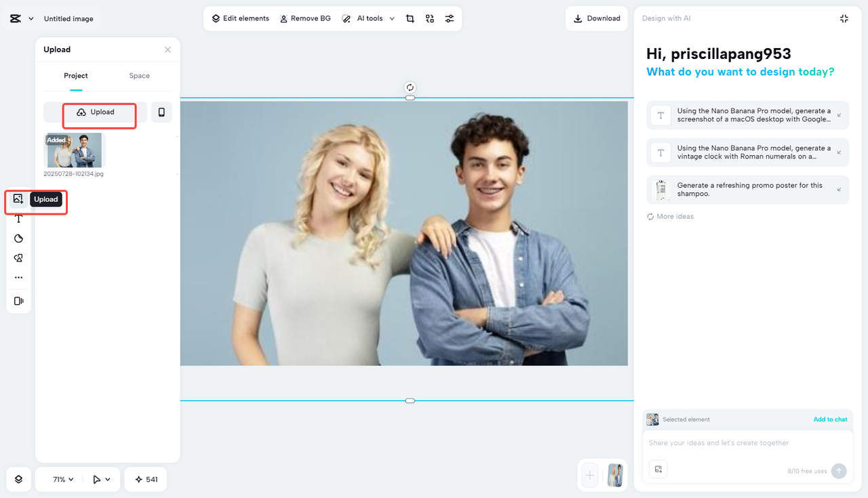The height and width of the screenshot is (498, 868).
Task: Click the bottom edge handle of the canvas selection
Action: [x=410, y=401]
